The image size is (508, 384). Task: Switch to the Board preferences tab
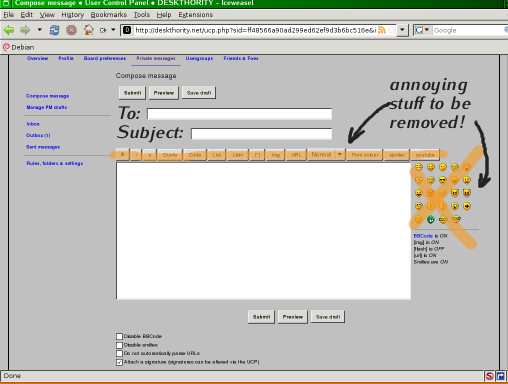click(x=105, y=58)
